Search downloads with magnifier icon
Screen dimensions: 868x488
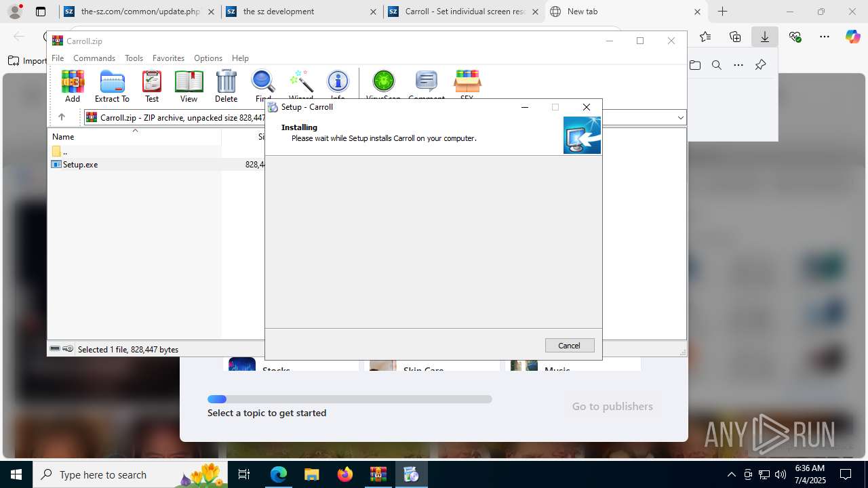pos(717,65)
